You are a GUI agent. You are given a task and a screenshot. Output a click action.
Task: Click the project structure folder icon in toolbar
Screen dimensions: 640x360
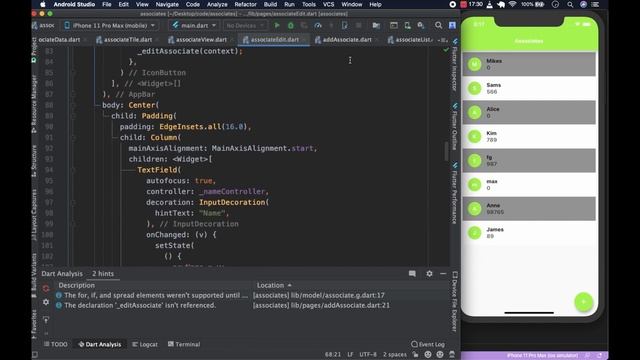(x=376, y=25)
